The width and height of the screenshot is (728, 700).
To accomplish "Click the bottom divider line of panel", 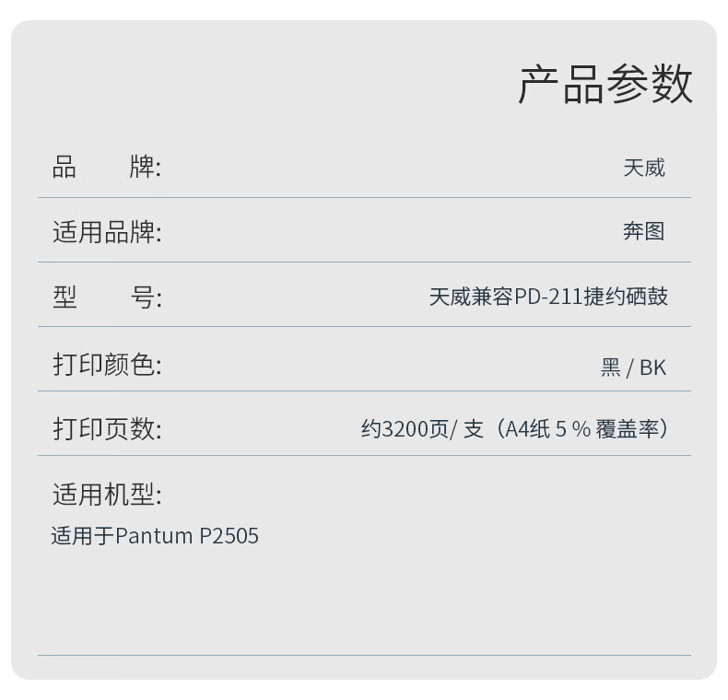I will [x=364, y=656].
